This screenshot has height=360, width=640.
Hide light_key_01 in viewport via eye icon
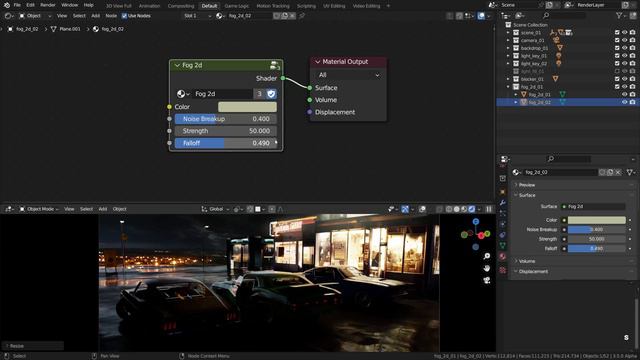point(624,56)
